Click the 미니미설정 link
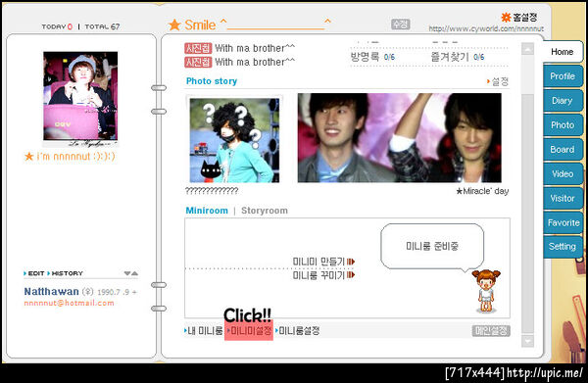Screen dimensions: 588x383 [x=249, y=330]
